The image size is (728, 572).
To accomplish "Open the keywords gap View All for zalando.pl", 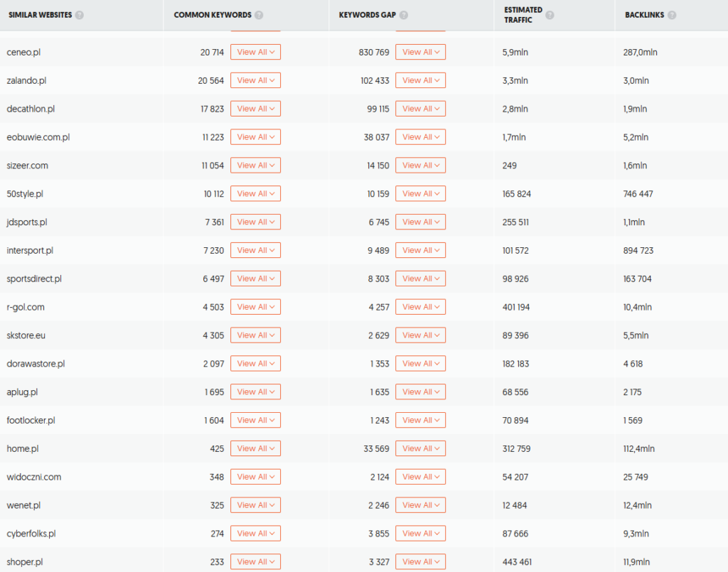I will pos(420,80).
